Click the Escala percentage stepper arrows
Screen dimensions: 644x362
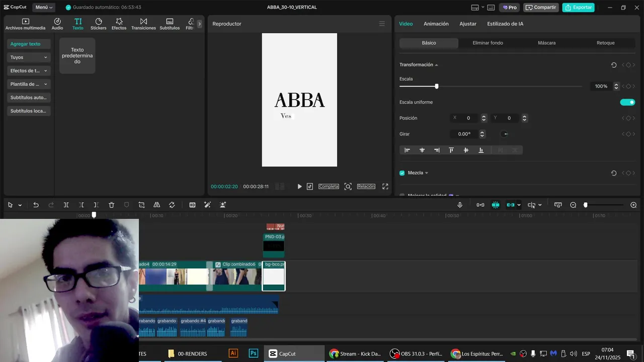point(616,86)
